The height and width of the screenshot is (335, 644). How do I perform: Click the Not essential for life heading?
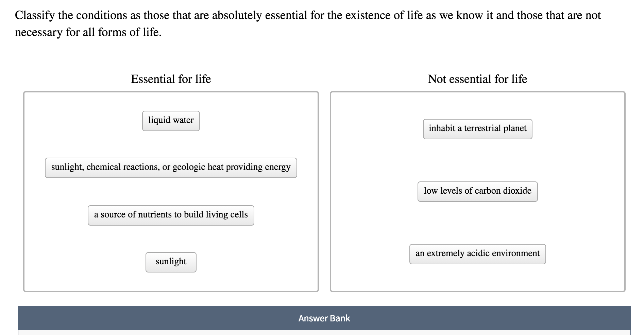click(477, 78)
